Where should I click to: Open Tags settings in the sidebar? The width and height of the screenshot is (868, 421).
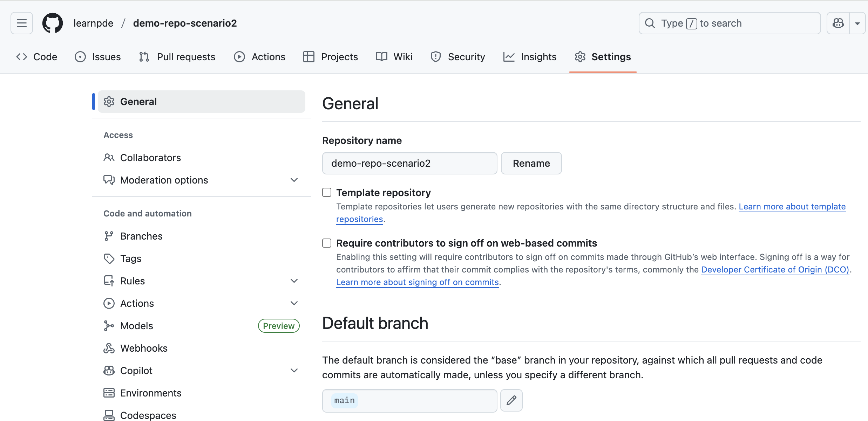click(x=131, y=258)
